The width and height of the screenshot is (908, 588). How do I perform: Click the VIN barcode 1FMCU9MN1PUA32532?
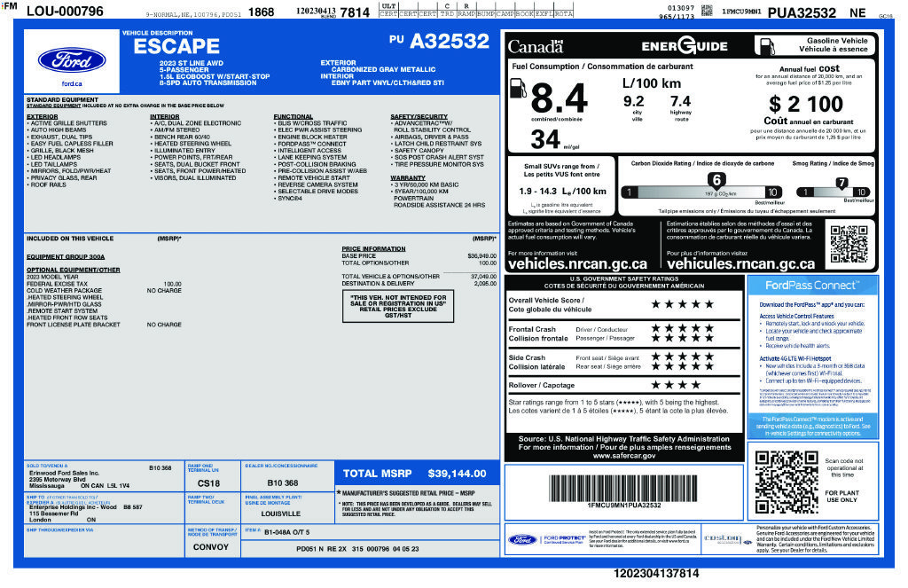click(623, 489)
